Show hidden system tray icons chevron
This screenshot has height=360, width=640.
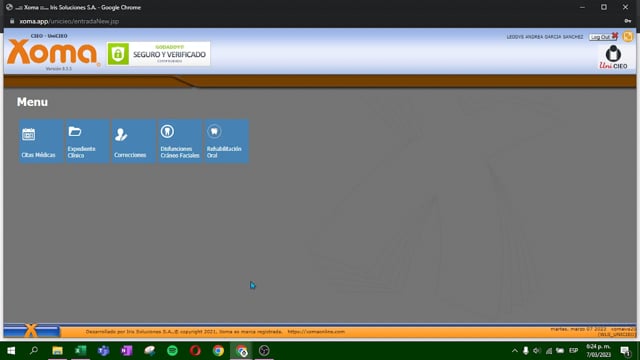coord(515,351)
